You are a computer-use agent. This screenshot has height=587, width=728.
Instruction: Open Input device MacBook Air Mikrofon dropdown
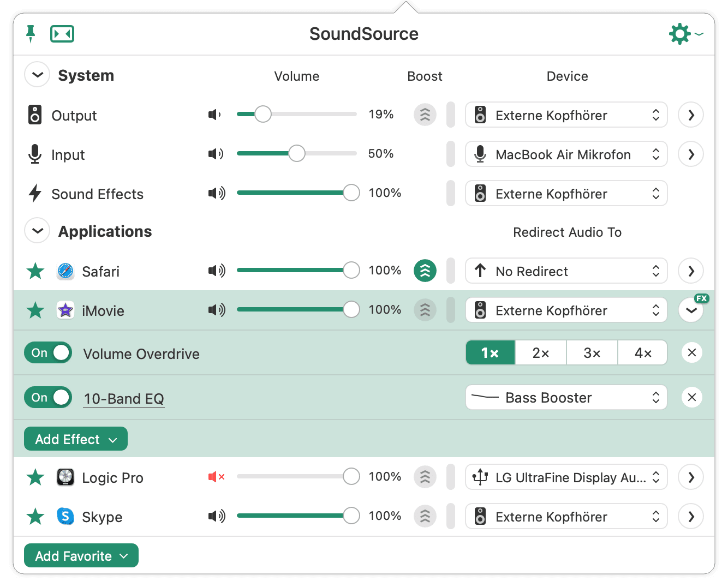pos(566,154)
